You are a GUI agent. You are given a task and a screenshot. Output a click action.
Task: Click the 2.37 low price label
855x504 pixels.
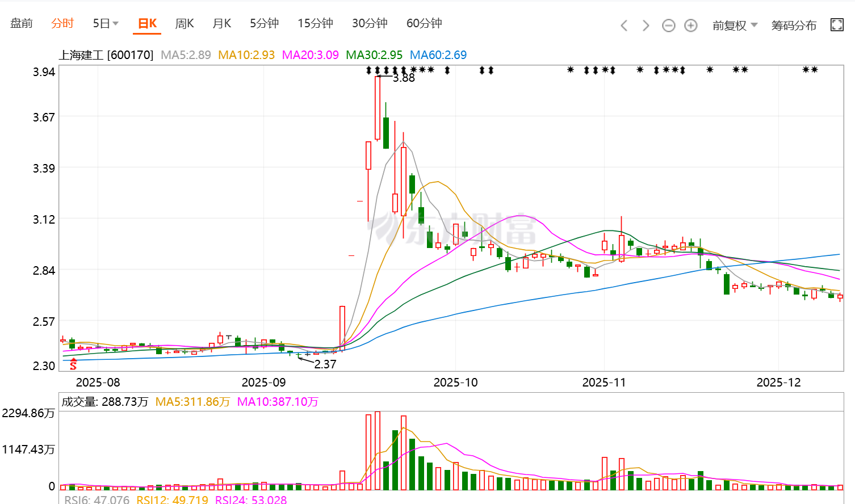tap(325, 364)
